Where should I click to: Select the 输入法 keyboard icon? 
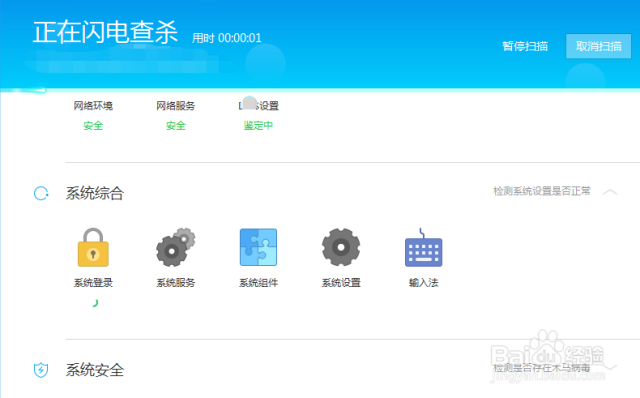click(424, 247)
